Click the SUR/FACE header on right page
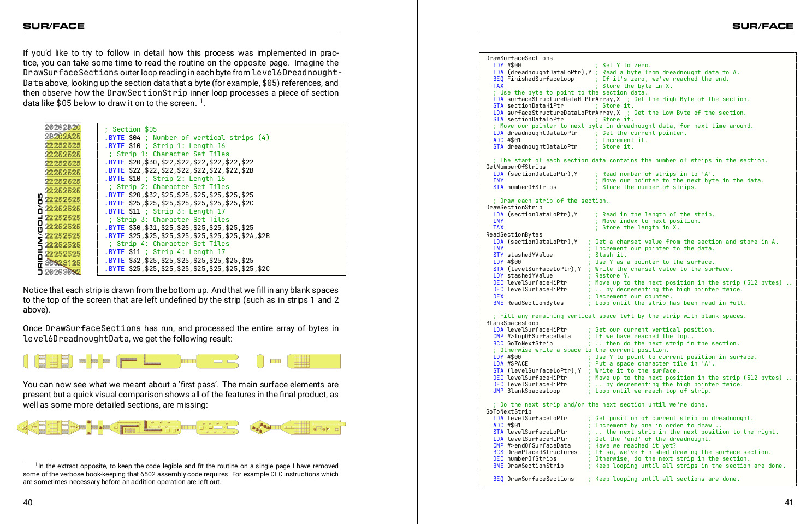This screenshot has height=524, width=812. (762, 26)
